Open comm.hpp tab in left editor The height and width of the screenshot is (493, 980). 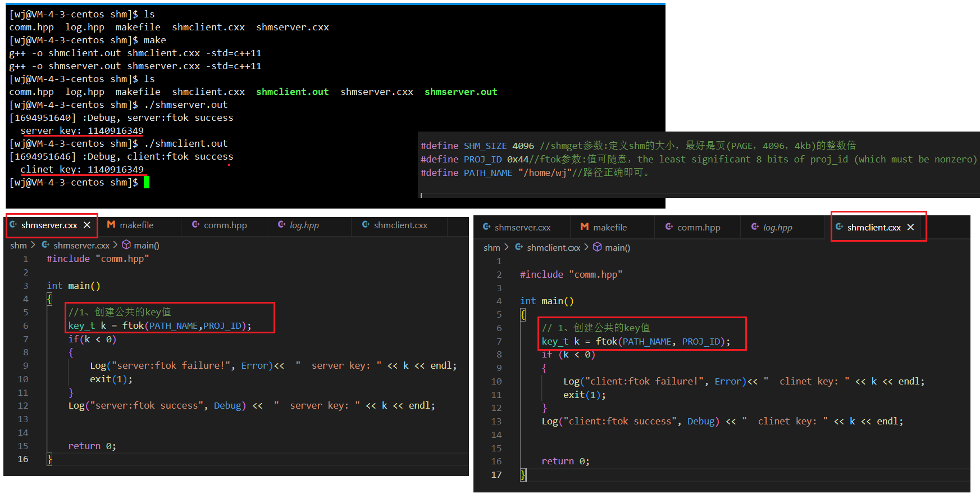pyautogui.click(x=225, y=225)
